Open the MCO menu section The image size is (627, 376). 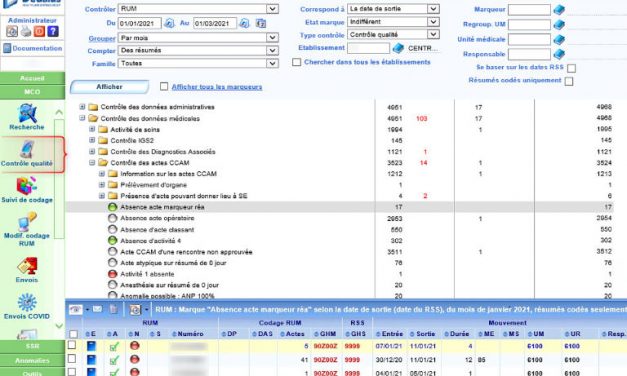pos(32,92)
